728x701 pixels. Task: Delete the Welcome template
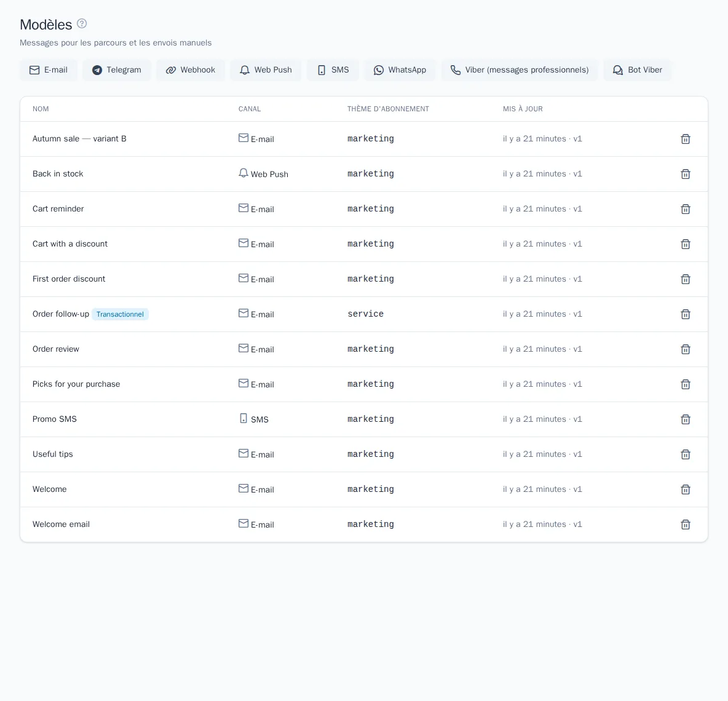(x=686, y=489)
